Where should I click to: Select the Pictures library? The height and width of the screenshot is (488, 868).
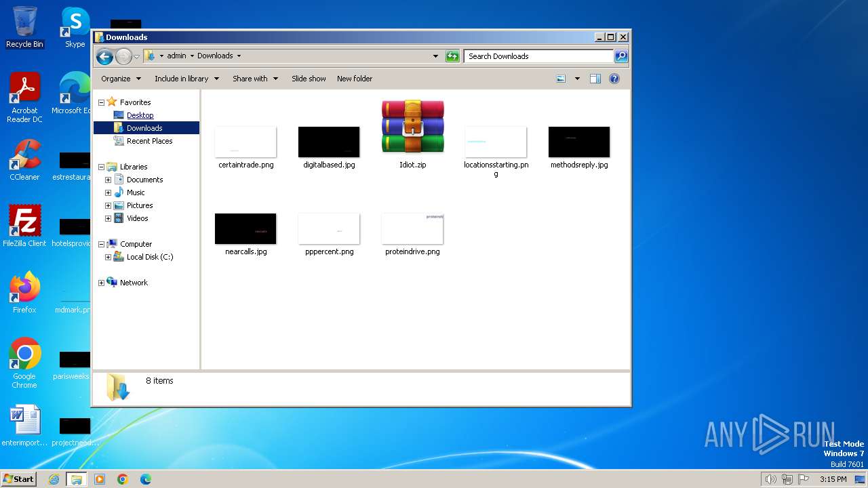pyautogui.click(x=140, y=205)
